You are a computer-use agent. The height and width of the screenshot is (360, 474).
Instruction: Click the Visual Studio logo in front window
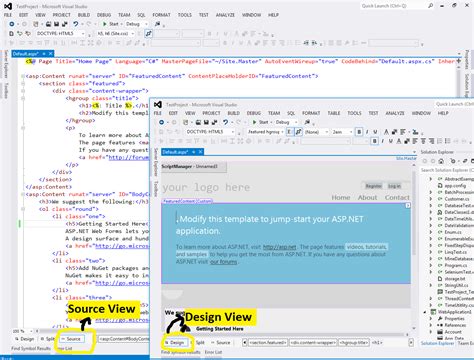(158, 104)
